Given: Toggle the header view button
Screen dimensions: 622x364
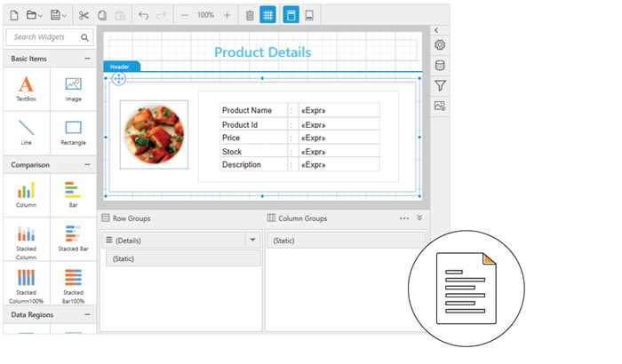Looking at the screenshot, I should [x=291, y=15].
